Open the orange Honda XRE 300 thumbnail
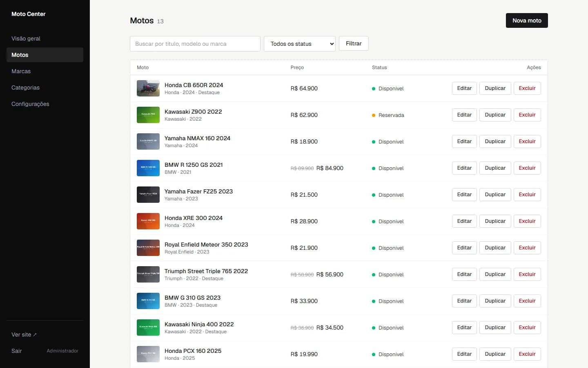Viewport: 588px width, 368px height. (148, 221)
